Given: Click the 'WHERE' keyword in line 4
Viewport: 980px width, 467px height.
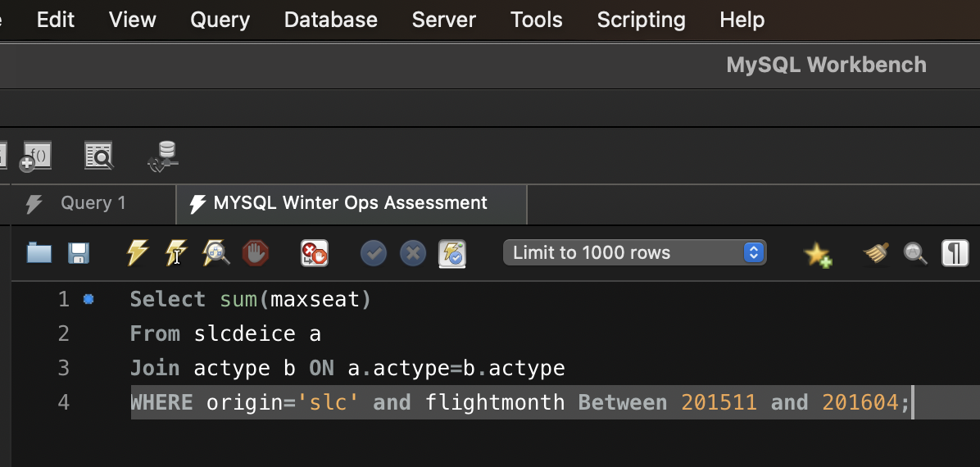Looking at the screenshot, I should tap(161, 402).
